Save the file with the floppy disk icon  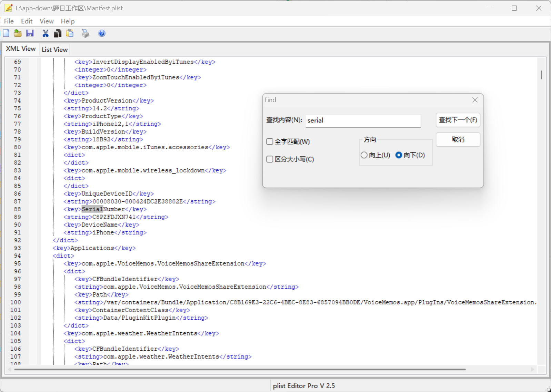coord(30,33)
